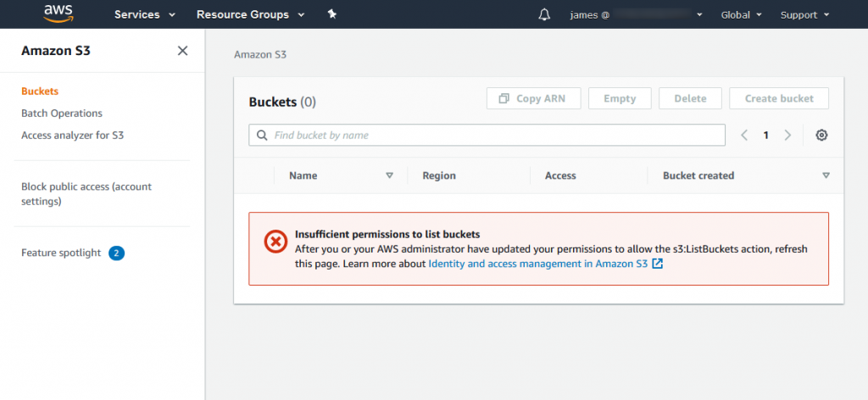Open Access analyzer for S3
This screenshot has width=868, height=400.
(x=73, y=136)
